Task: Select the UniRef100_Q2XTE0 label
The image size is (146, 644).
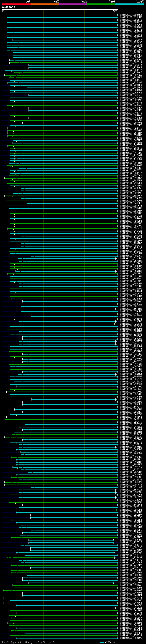Action: click(131, 85)
